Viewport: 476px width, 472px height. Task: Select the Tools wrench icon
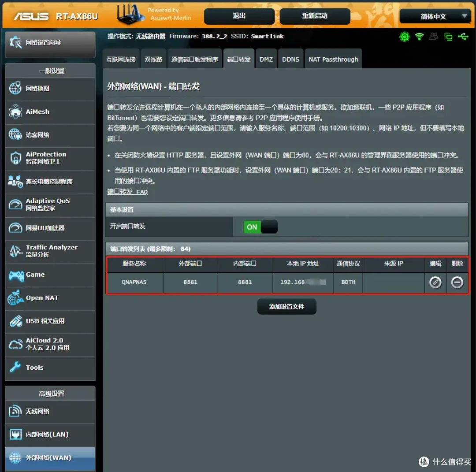(x=16, y=368)
